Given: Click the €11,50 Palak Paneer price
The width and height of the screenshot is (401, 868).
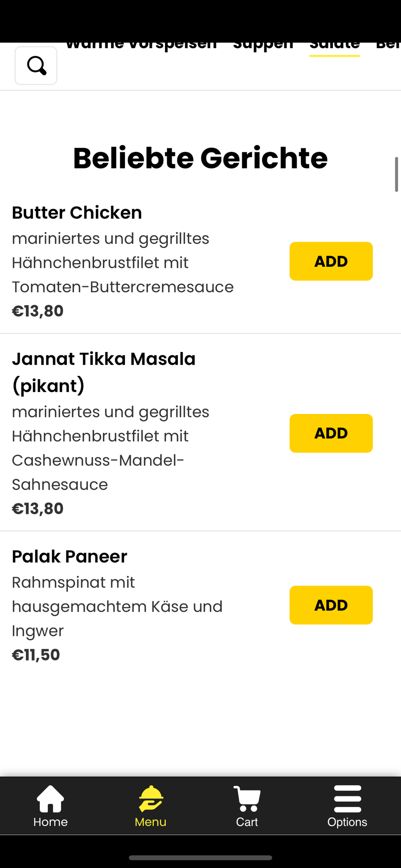Looking at the screenshot, I should 36,655.
